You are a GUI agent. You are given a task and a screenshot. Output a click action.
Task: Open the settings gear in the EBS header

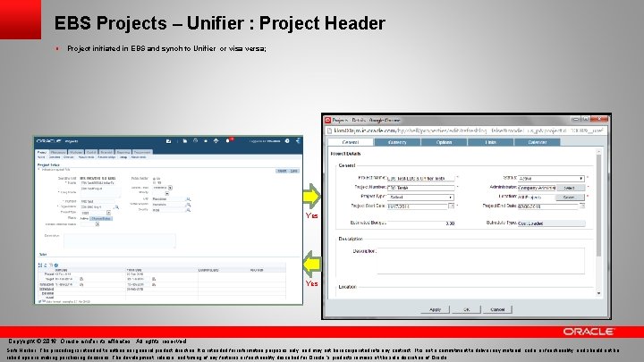coord(287,141)
